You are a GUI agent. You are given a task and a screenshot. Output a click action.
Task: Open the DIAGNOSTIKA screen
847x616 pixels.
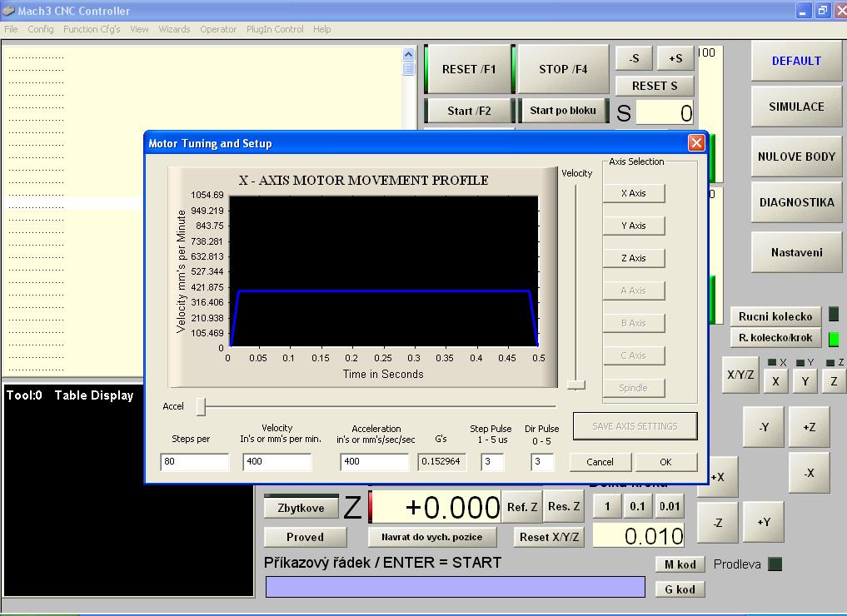click(796, 202)
